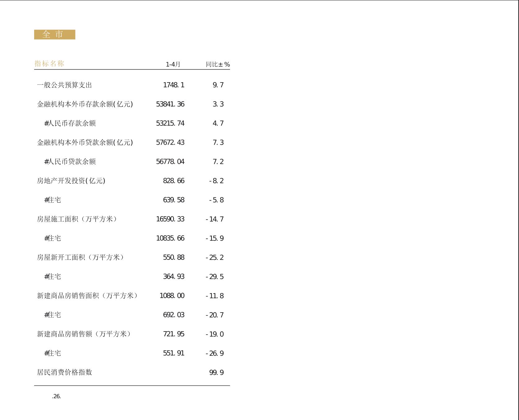Select 房屋施工面积（万平方米） row label

pyautogui.click(x=78, y=219)
